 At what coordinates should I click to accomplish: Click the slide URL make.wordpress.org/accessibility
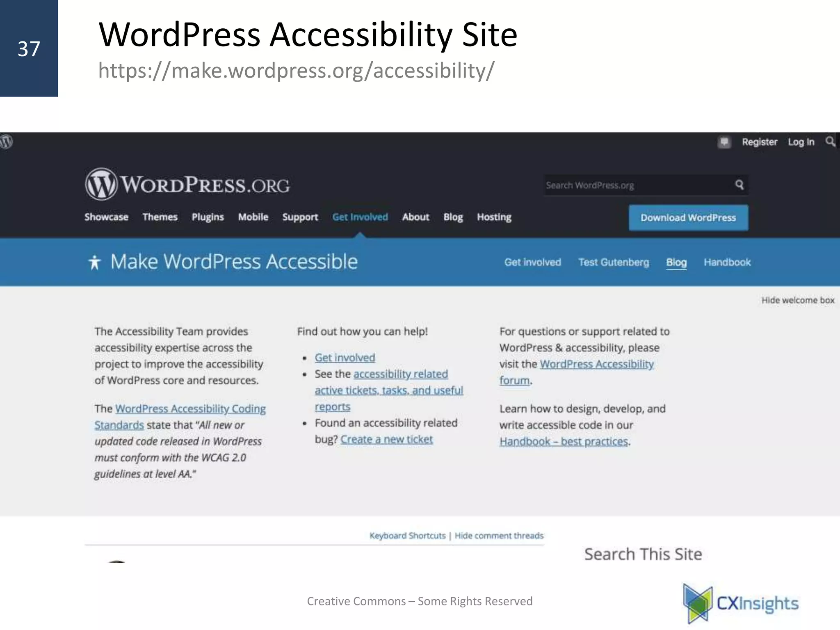pyautogui.click(x=297, y=71)
